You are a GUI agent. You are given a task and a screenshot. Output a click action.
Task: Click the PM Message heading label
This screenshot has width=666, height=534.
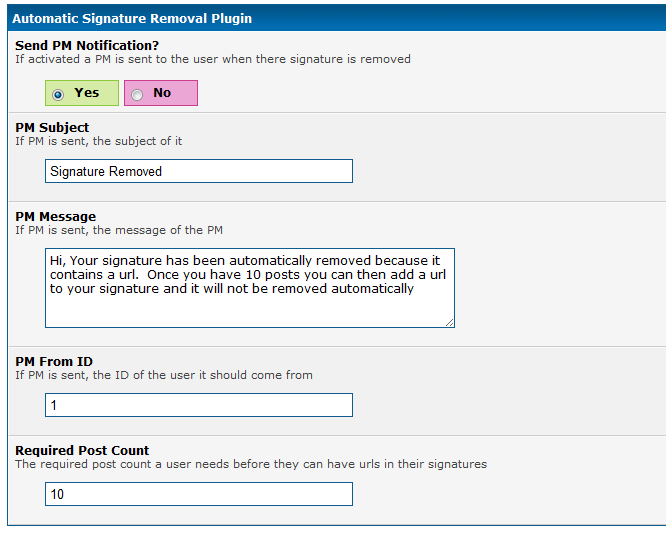(56, 217)
